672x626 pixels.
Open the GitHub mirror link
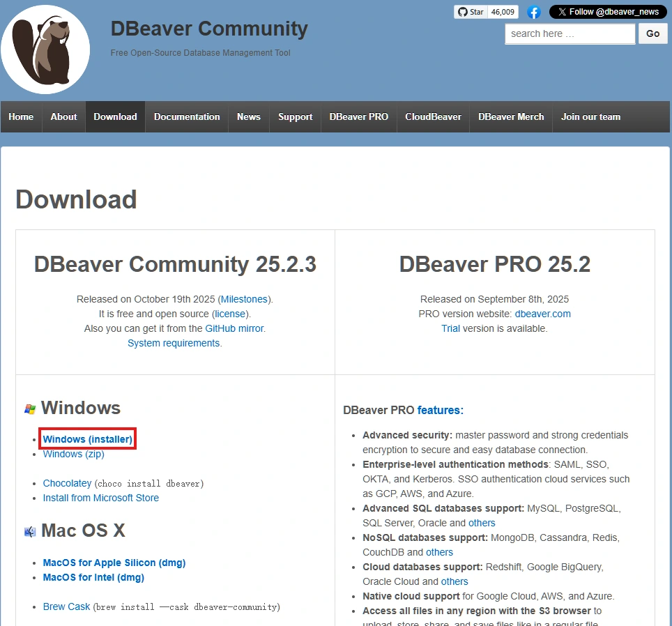(235, 328)
